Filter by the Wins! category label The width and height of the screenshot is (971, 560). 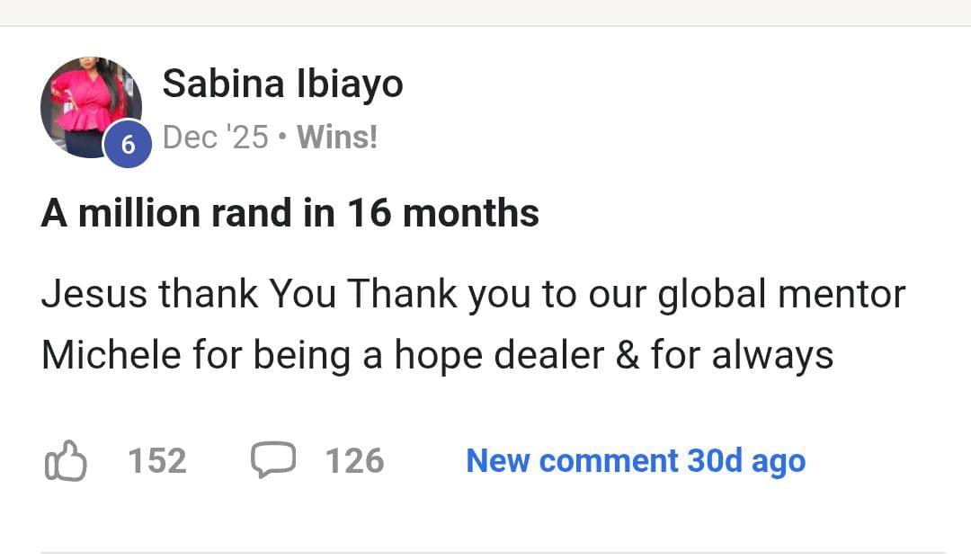337,137
